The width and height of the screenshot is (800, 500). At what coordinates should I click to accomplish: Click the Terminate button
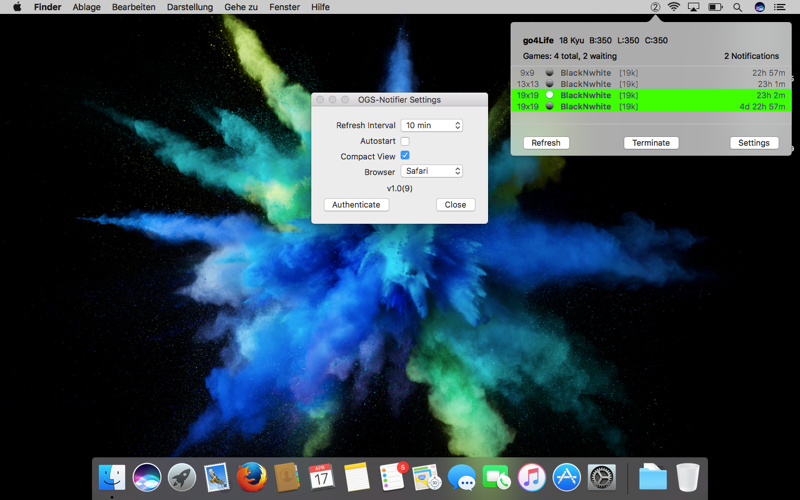[651, 143]
